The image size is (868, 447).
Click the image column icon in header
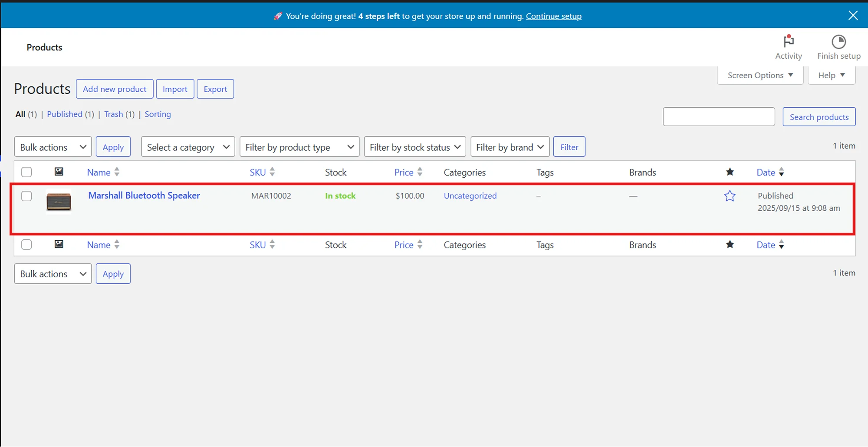point(59,172)
